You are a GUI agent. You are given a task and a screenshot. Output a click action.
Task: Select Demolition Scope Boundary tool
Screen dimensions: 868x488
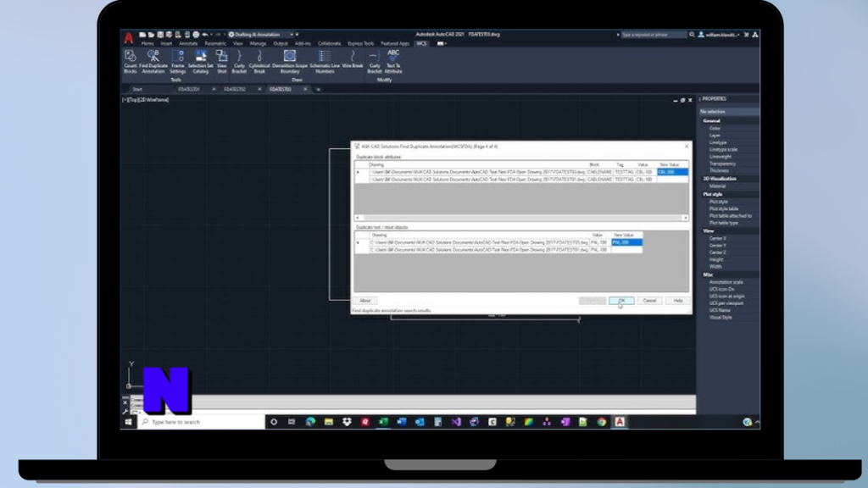point(290,61)
